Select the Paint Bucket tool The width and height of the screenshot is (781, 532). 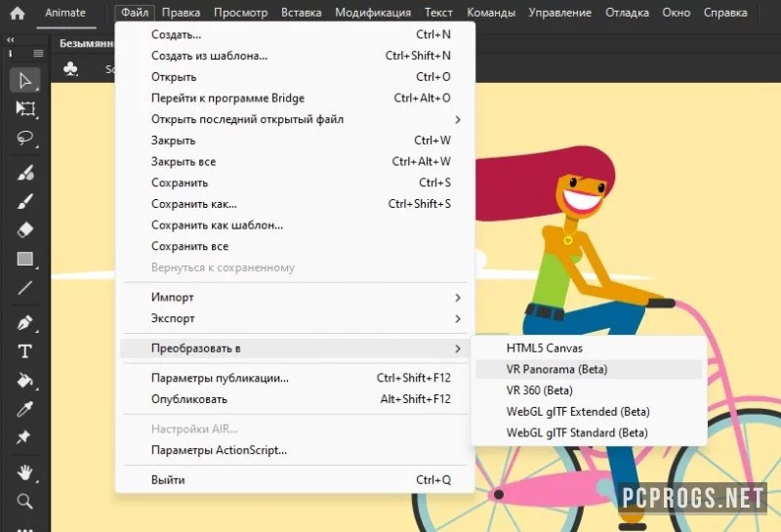[25, 380]
